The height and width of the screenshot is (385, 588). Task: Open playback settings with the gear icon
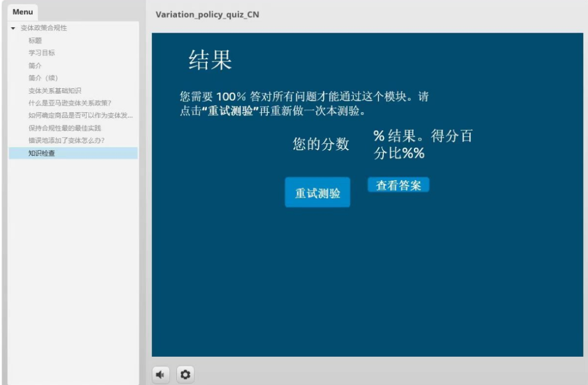[185, 374]
